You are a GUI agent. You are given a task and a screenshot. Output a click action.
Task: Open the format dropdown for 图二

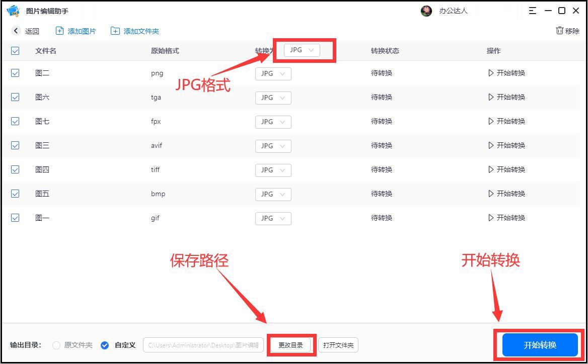click(273, 73)
